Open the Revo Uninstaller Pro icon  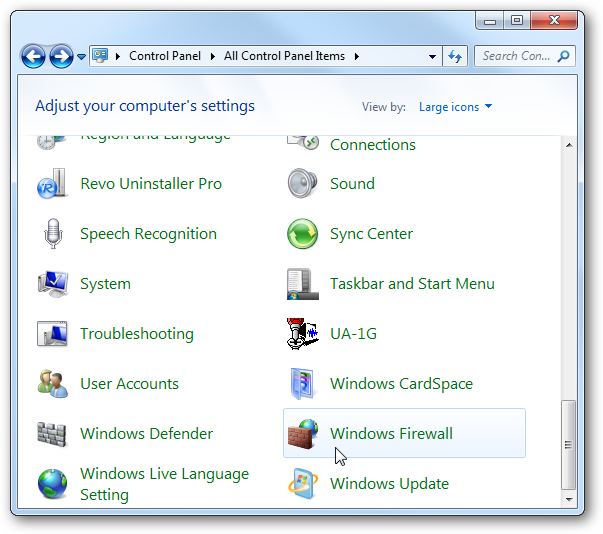point(52,184)
